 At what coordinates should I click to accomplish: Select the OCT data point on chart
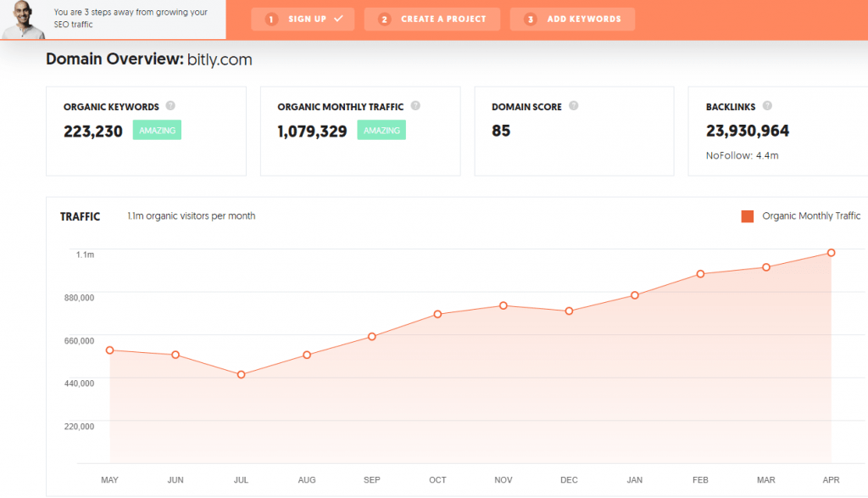click(x=438, y=314)
